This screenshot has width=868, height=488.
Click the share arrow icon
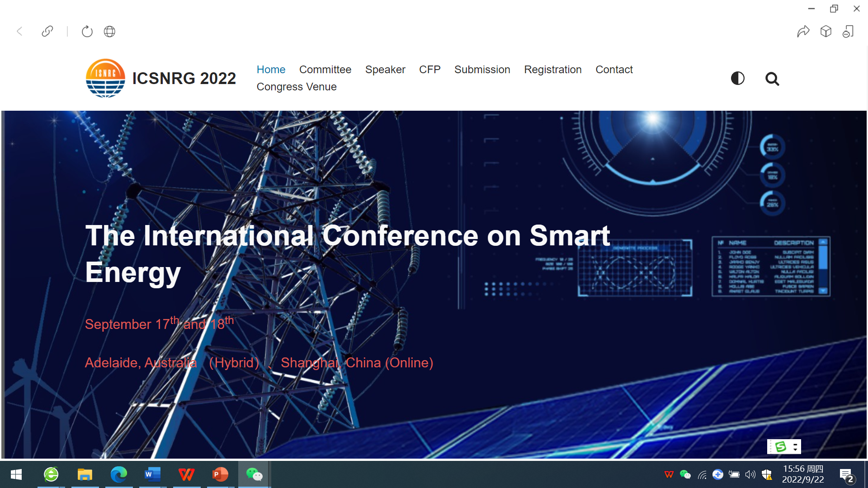click(x=803, y=31)
